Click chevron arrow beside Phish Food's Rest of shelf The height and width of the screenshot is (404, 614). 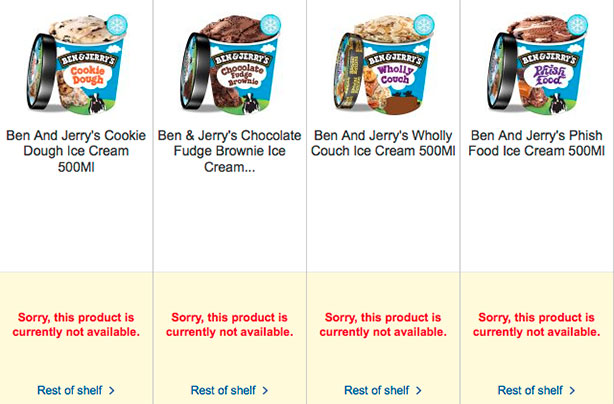click(572, 390)
